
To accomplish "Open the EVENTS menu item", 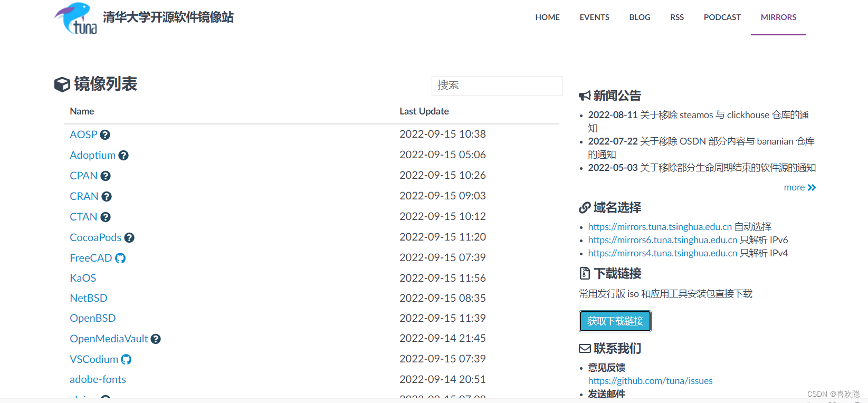I will [x=595, y=17].
